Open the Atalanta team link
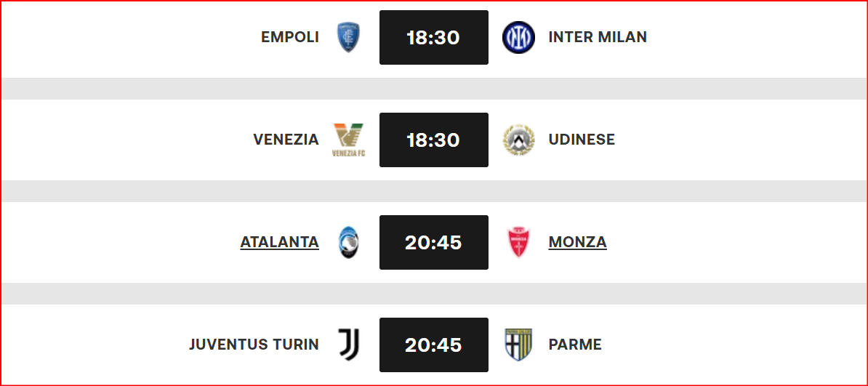Image resolution: width=868 pixels, height=386 pixels. pyautogui.click(x=280, y=243)
